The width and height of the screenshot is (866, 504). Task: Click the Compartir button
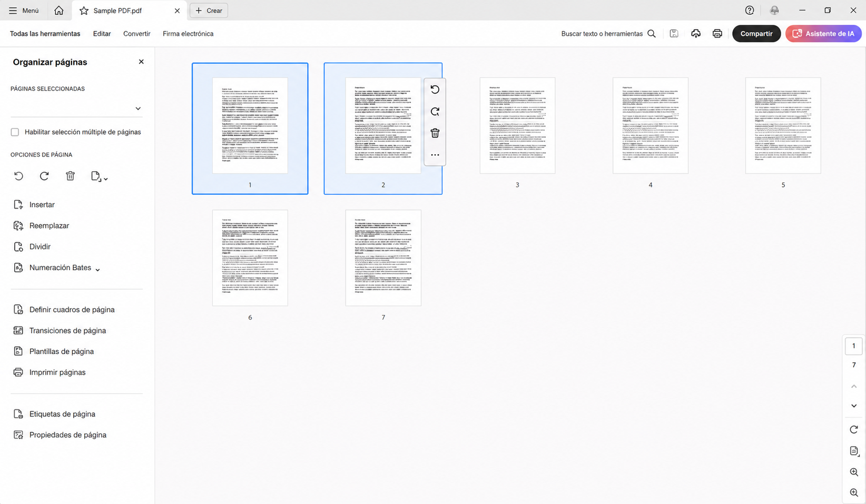pyautogui.click(x=756, y=34)
